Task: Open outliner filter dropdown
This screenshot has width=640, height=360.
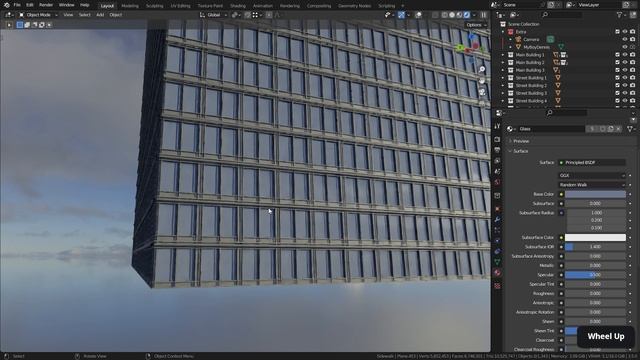Action: pos(622,15)
